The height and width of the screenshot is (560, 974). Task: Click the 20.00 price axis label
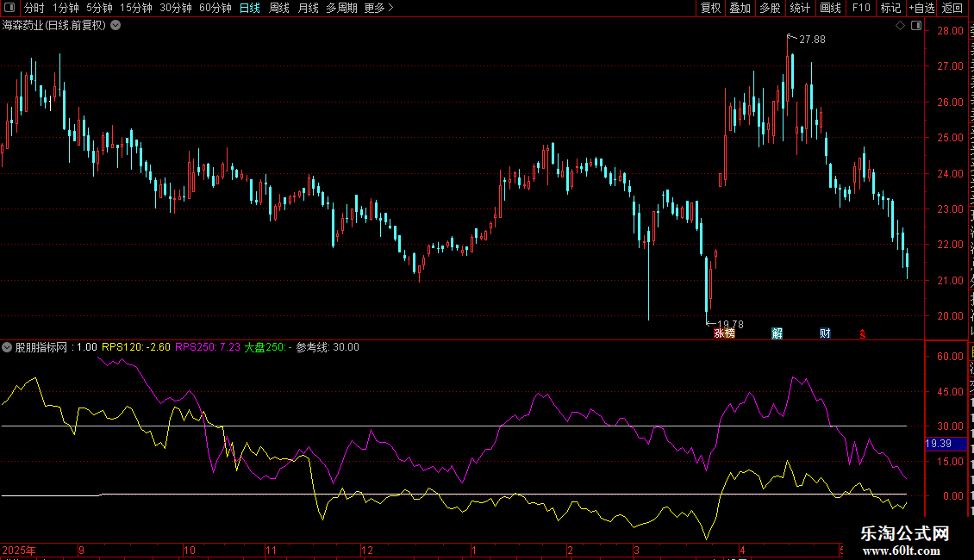(951, 315)
